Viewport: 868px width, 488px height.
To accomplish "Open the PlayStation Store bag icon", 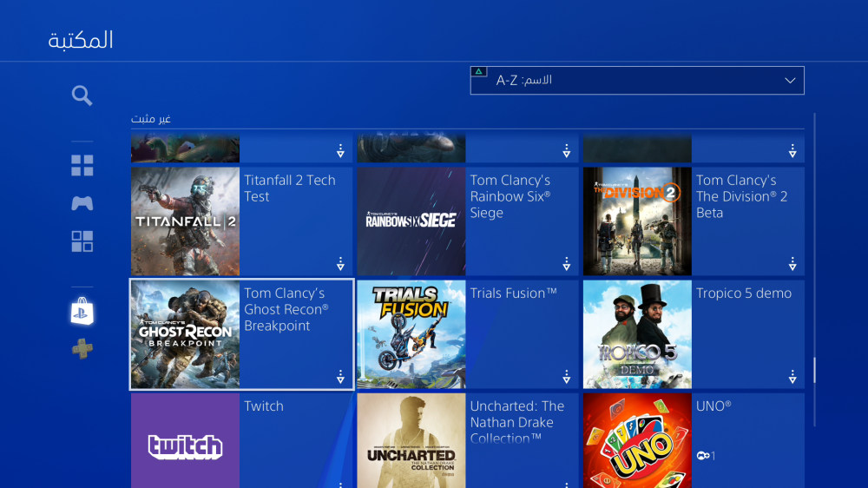I will 82,311.
